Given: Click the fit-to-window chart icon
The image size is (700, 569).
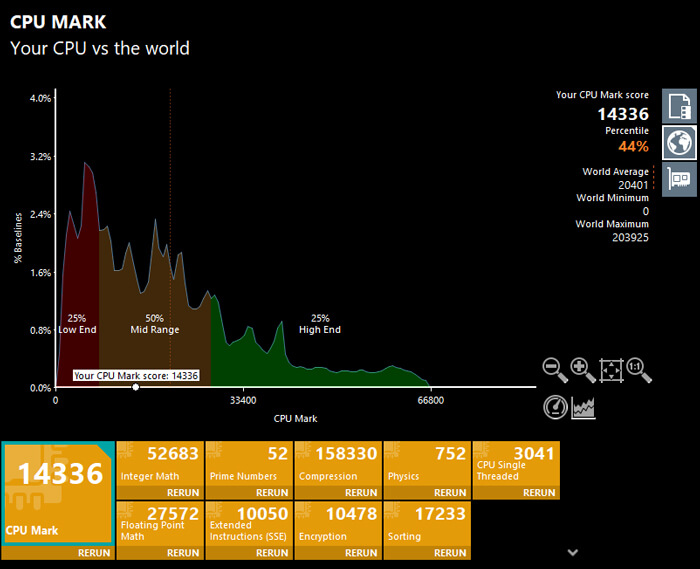Looking at the screenshot, I should [x=611, y=370].
